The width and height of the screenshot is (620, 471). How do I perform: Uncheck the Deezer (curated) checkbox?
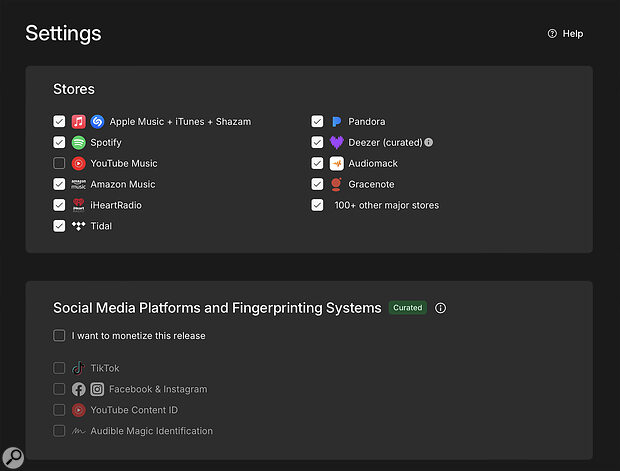317,142
